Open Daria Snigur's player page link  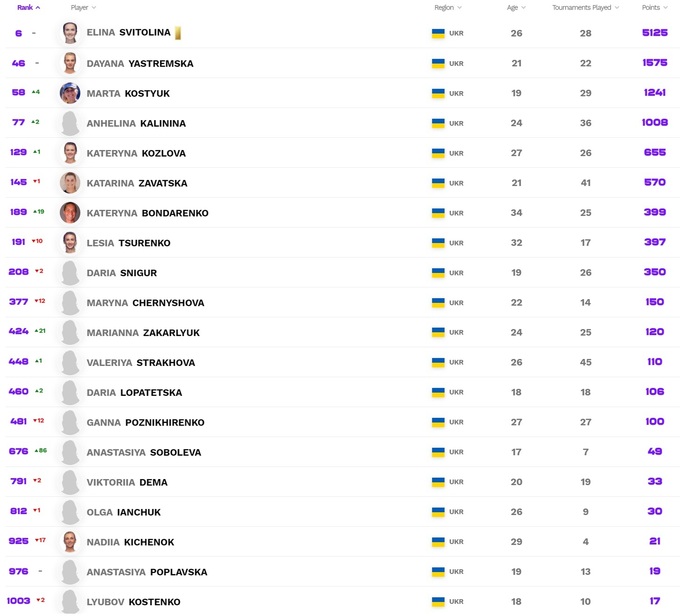(122, 273)
